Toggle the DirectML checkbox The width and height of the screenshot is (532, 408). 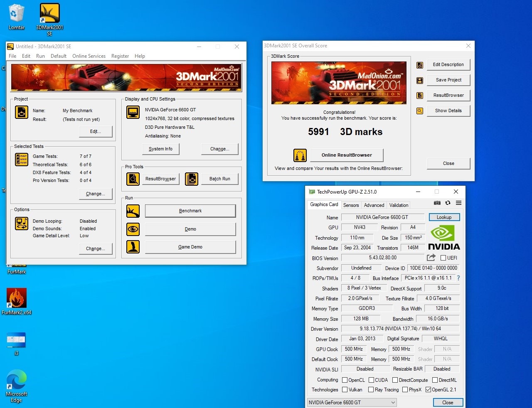point(435,380)
